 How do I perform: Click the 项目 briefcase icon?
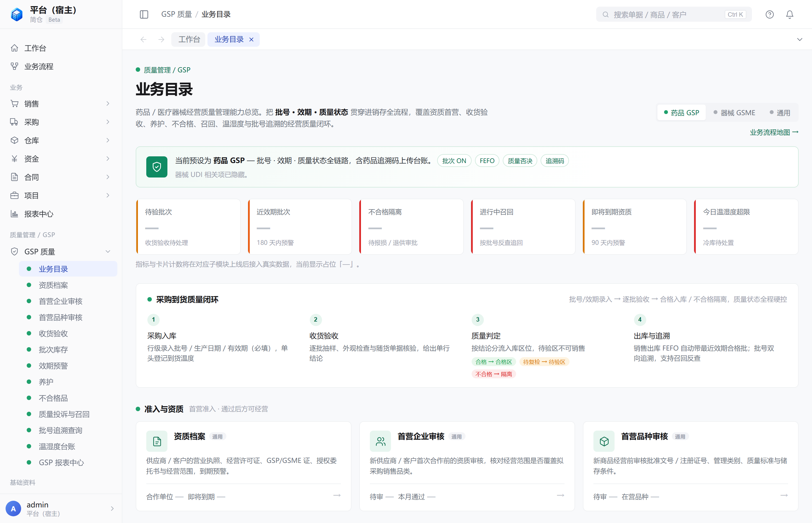(14, 195)
